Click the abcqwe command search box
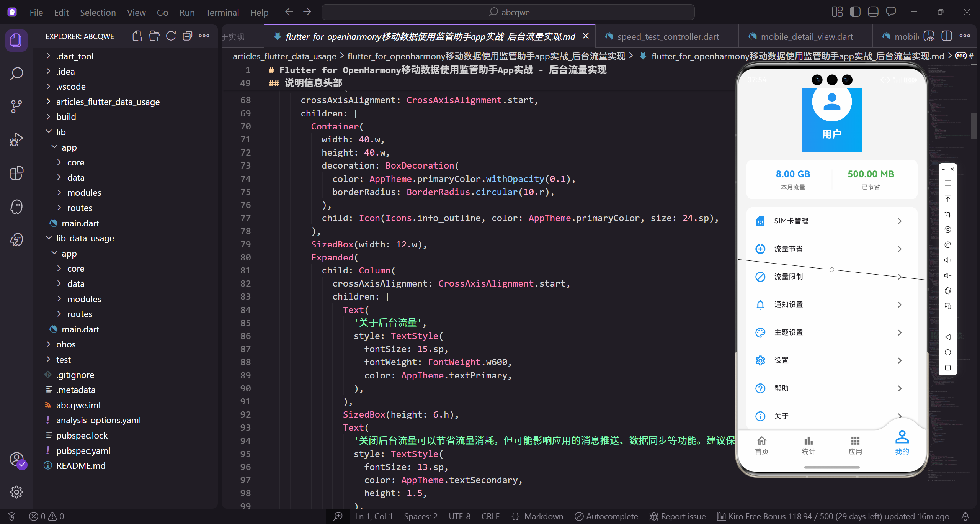 coord(508,12)
